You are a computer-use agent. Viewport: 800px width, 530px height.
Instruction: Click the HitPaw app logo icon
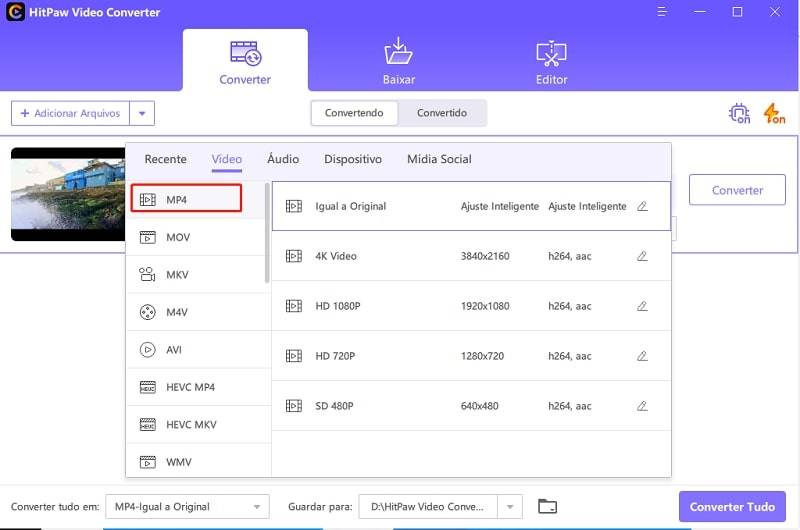(15, 12)
